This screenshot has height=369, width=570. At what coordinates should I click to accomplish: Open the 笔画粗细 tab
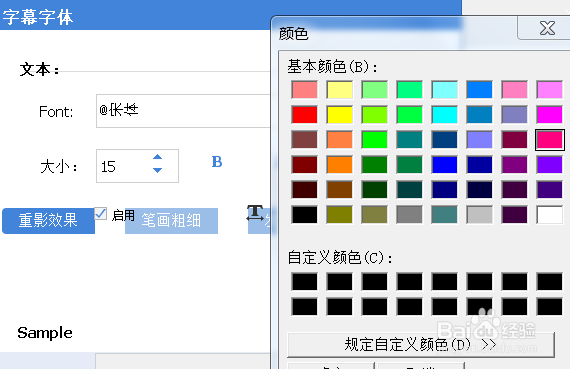[171, 221]
